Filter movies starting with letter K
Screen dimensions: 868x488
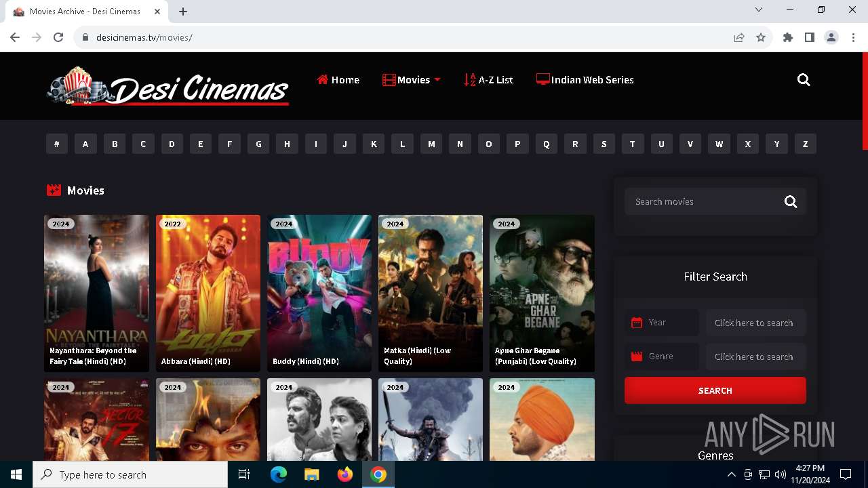pos(374,144)
